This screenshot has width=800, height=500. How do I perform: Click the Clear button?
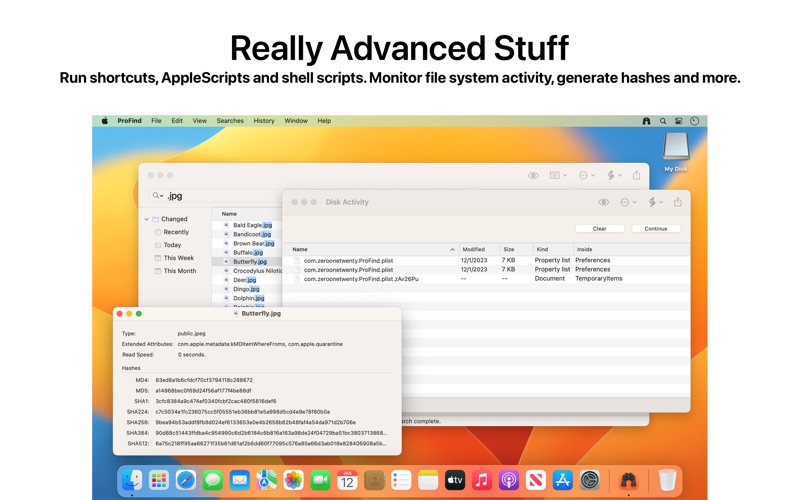pyautogui.click(x=599, y=229)
